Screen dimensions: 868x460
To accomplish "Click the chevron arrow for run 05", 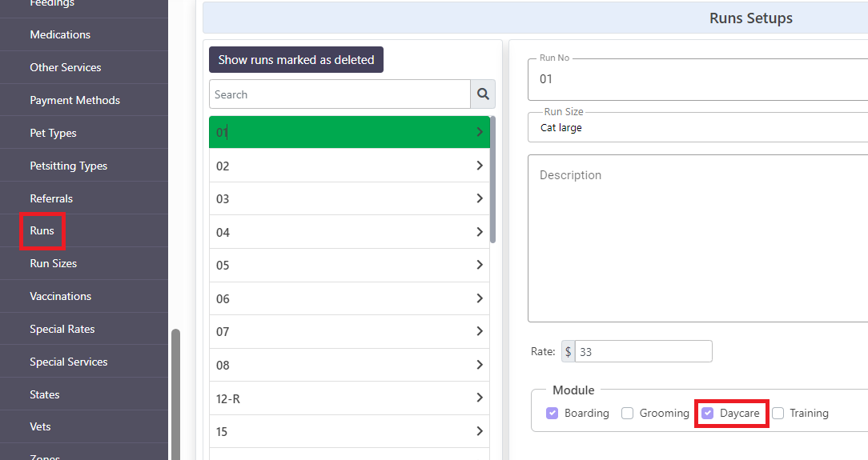I will [x=480, y=265].
